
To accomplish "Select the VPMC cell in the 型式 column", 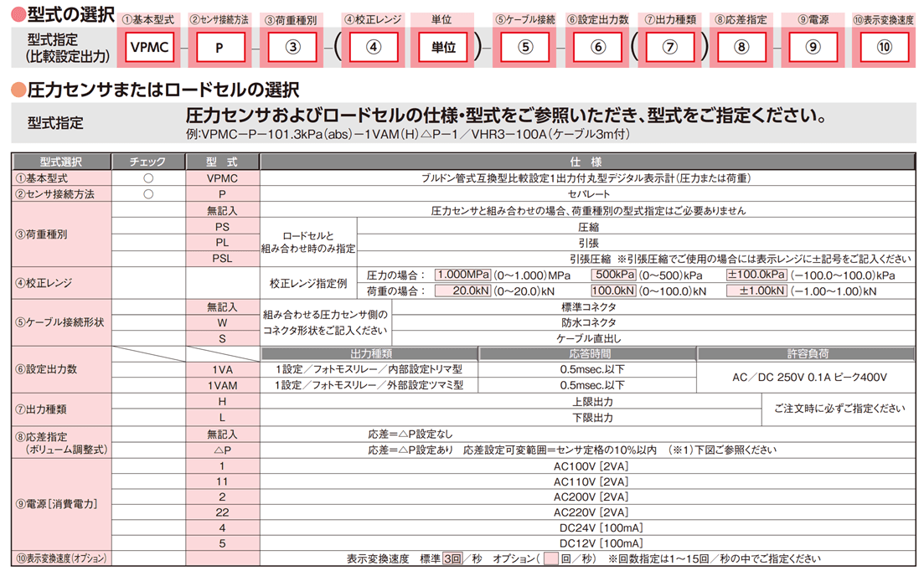I will click(x=222, y=178).
